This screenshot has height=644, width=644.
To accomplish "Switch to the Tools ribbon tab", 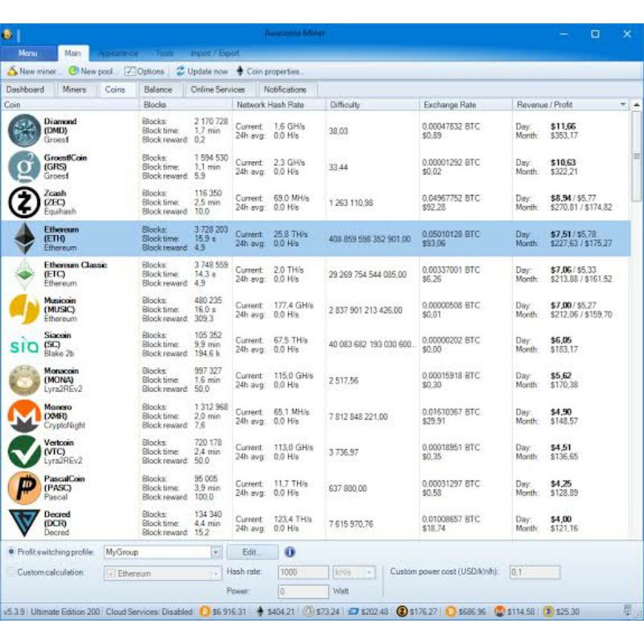I will (164, 53).
